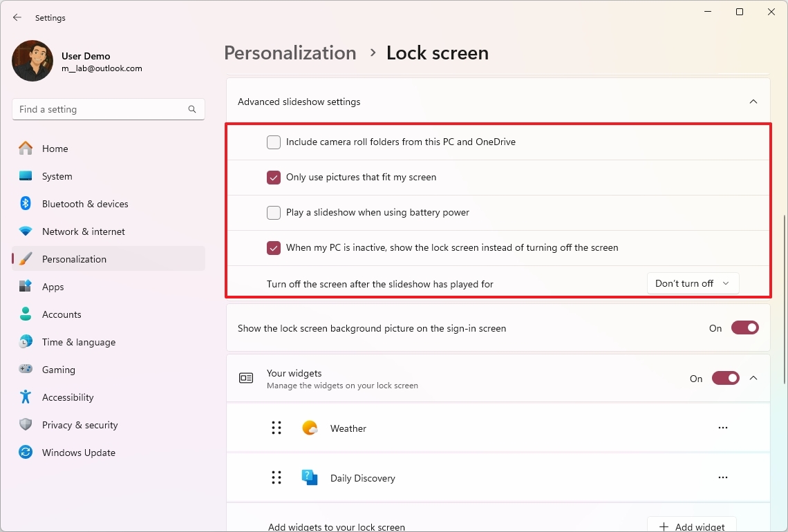Uncheck Only use pictures that fit my screen
Viewport: 788px width, 532px height.
(x=274, y=178)
